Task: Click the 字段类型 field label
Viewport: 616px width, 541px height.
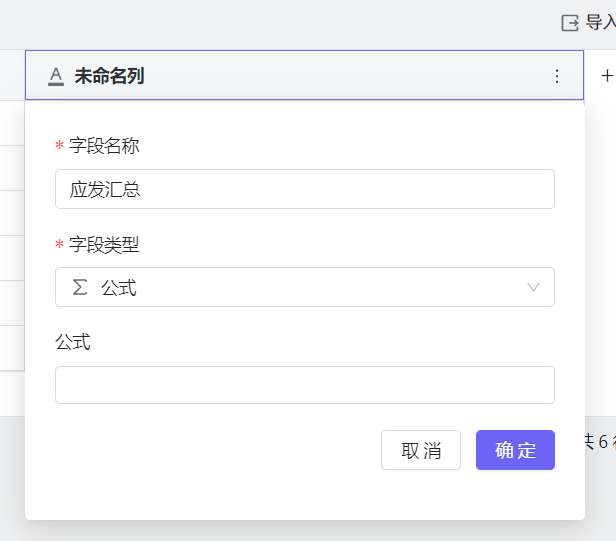Action: pyautogui.click(x=104, y=244)
